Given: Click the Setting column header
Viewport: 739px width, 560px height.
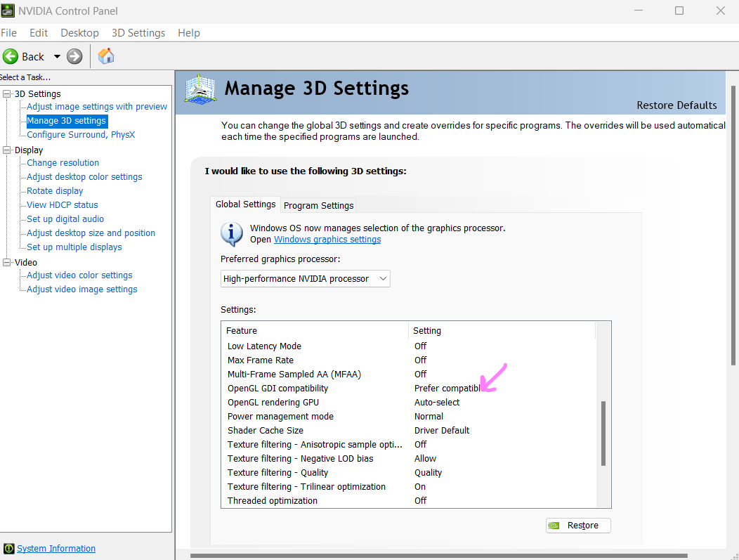Looking at the screenshot, I should pyautogui.click(x=502, y=330).
